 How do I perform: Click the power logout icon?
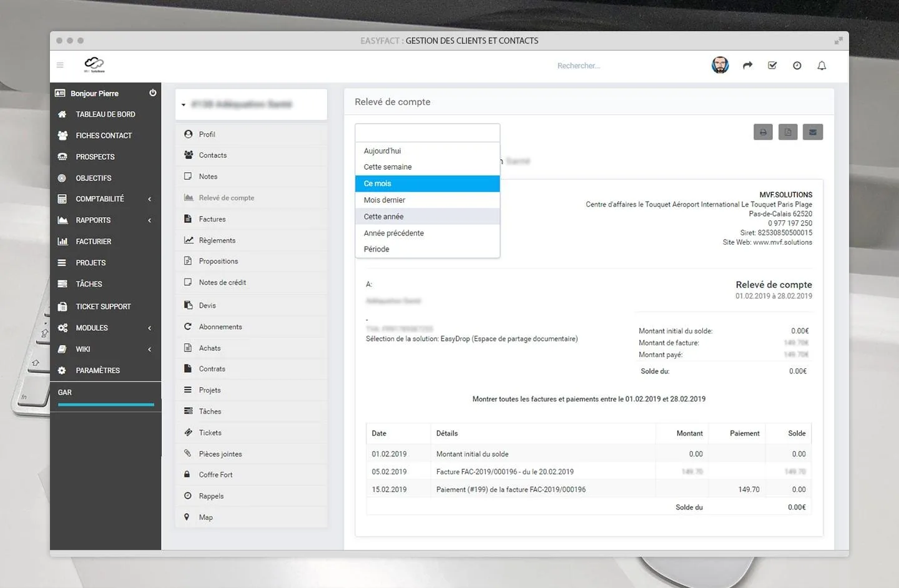153,93
